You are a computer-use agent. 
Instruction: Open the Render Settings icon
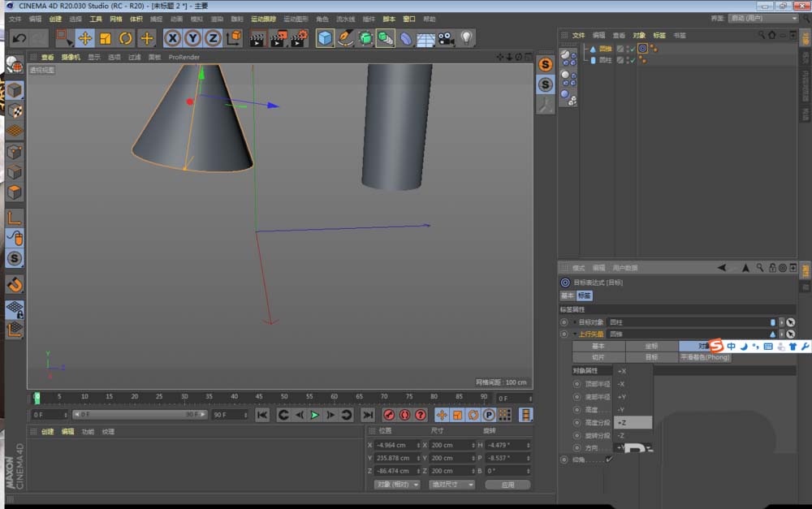click(x=298, y=37)
